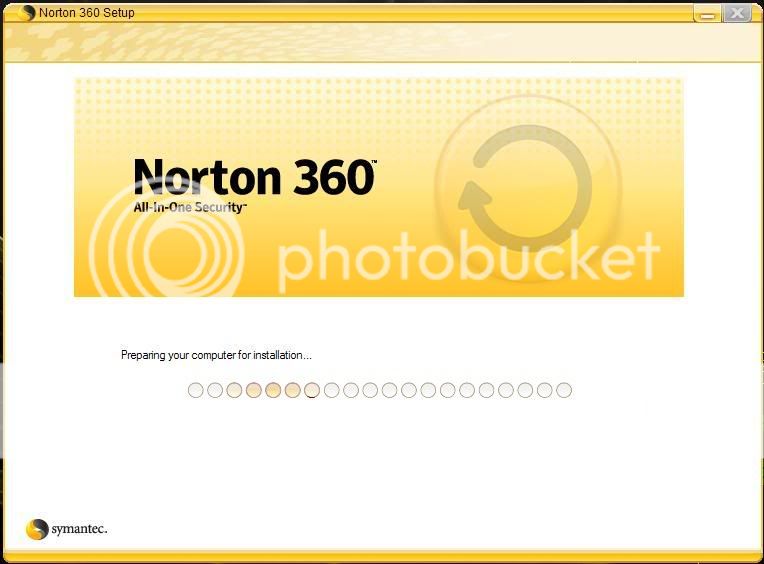
Task: Click the photobucket watermark text
Action: [x=468, y=257]
